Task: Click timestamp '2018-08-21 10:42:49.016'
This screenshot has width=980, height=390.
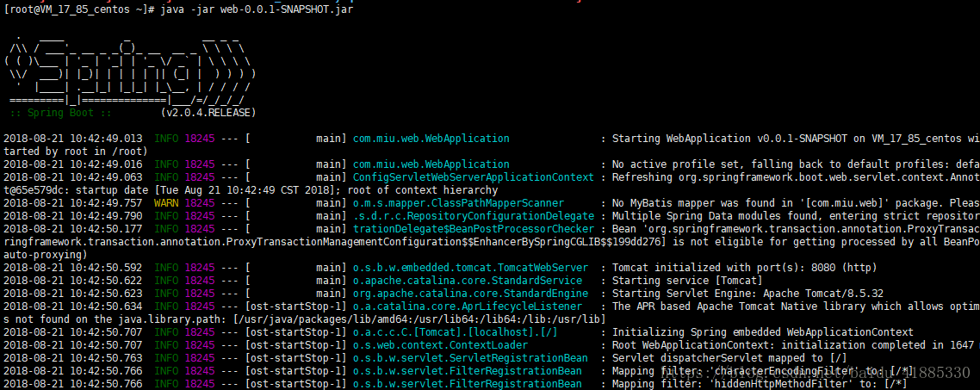Action: point(72,164)
